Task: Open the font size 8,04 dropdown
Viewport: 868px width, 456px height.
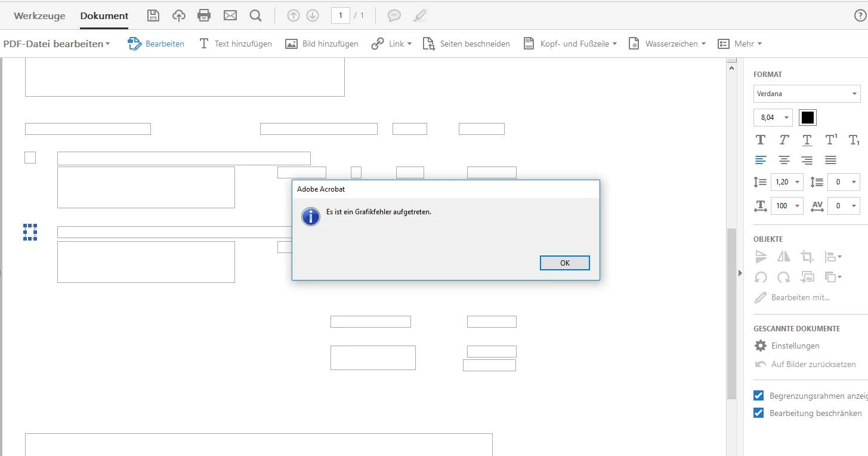Action: tap(773, 118)
